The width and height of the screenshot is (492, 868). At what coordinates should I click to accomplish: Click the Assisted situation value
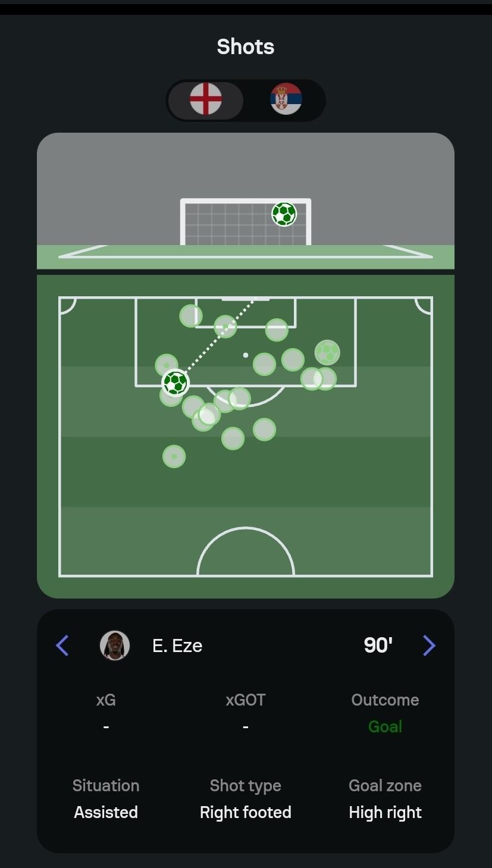[106, 812]
